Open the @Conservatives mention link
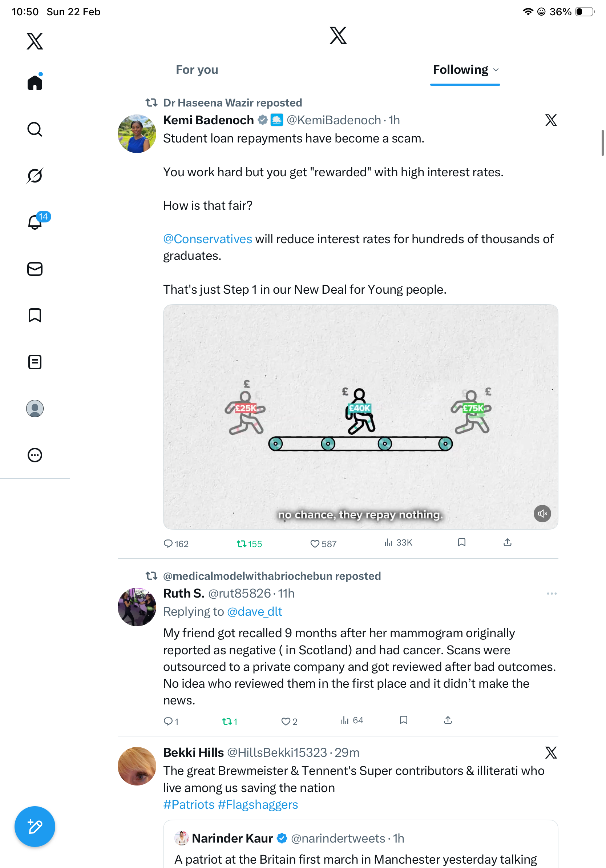The height and width of the screenshot is (868, 606). (207, 239)
